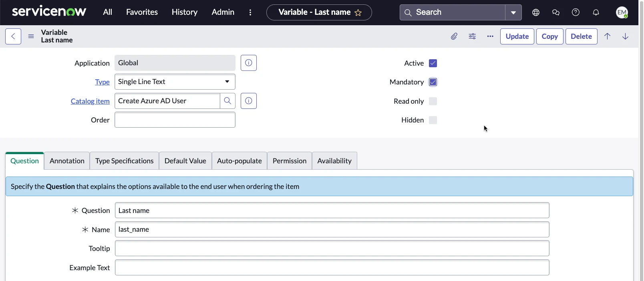Open the help question mark icon
Screen dimensions: 644x281
click(x=576, y=12)
